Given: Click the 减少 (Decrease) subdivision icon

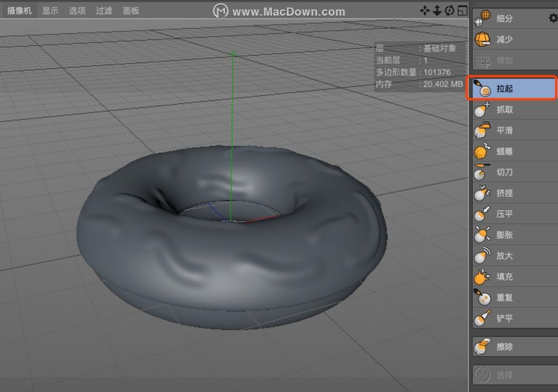Looking at the screenshot, I should (x=482, y=39).
